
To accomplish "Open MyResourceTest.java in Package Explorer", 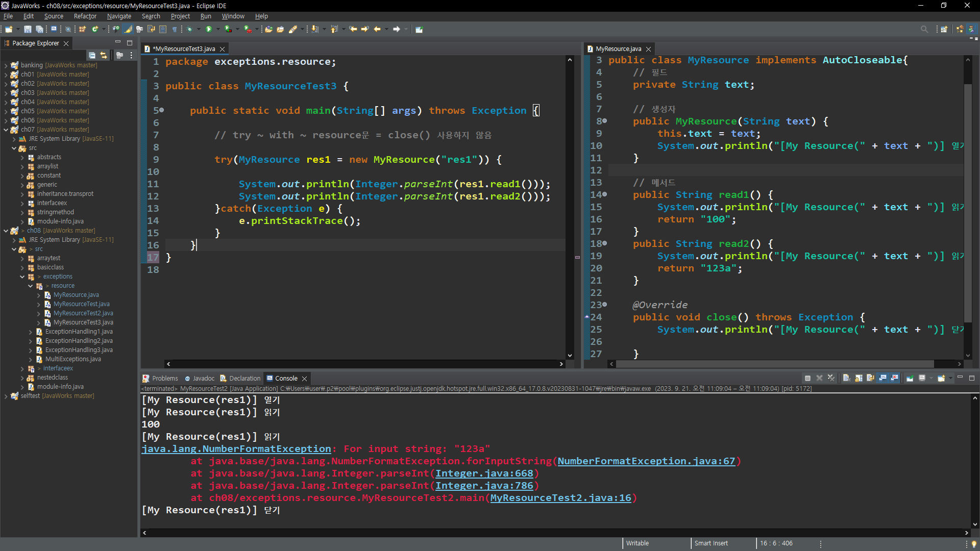I will tap(81, 304).
